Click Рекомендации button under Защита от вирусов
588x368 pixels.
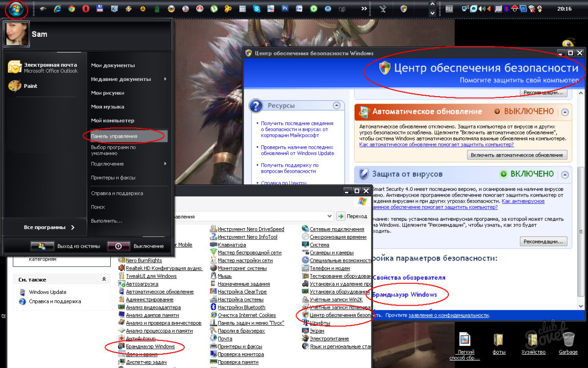543,241
